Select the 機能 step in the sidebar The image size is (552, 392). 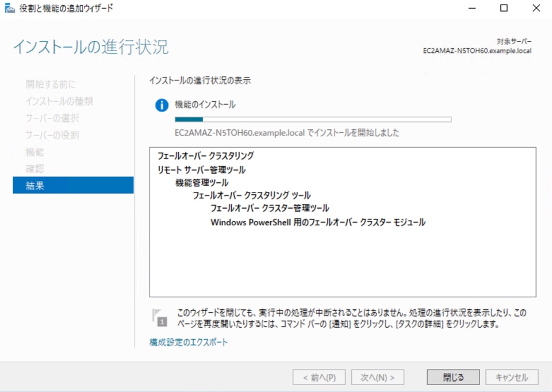click(x=34, y=152)
